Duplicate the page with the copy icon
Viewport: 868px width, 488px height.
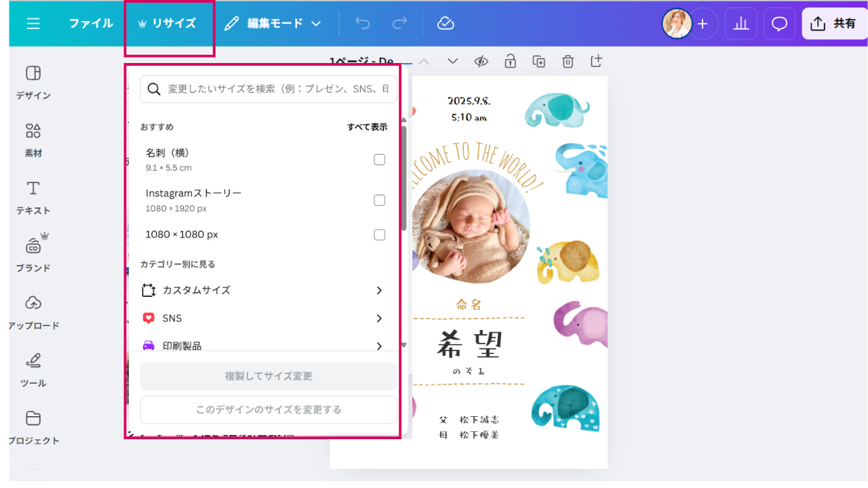(539, 62)
